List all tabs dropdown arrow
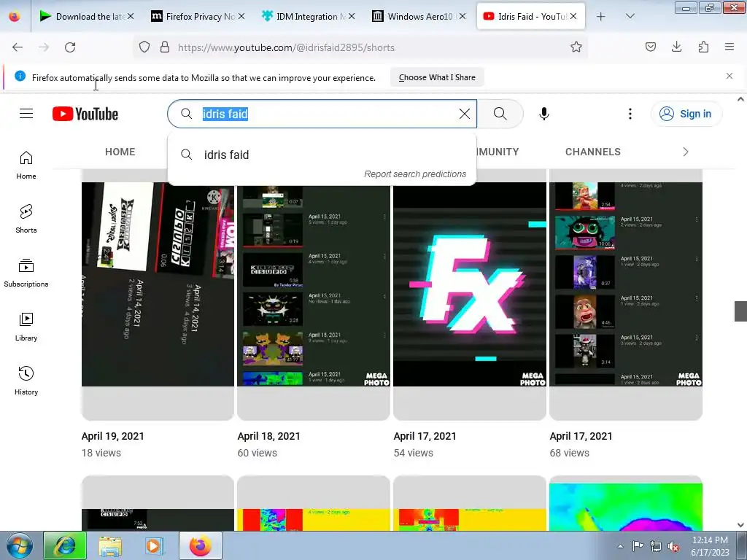This screenshot has width=747, height=560. (x=630, y=16)
